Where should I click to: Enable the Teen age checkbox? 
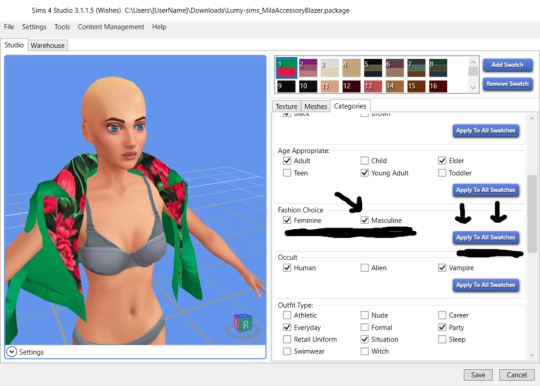click(x=287, y=173)
